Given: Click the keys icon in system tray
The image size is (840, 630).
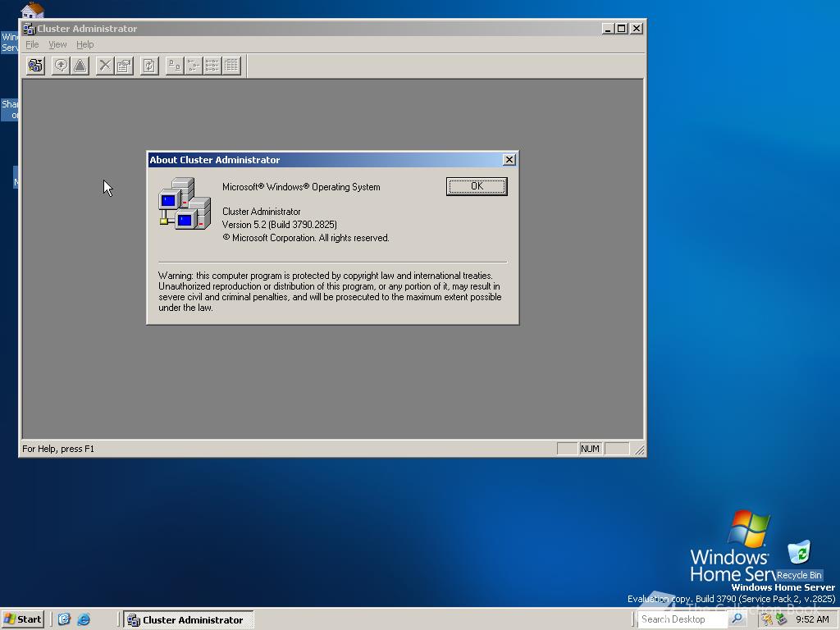Looking at the screenshot, I should pos(767,619).
